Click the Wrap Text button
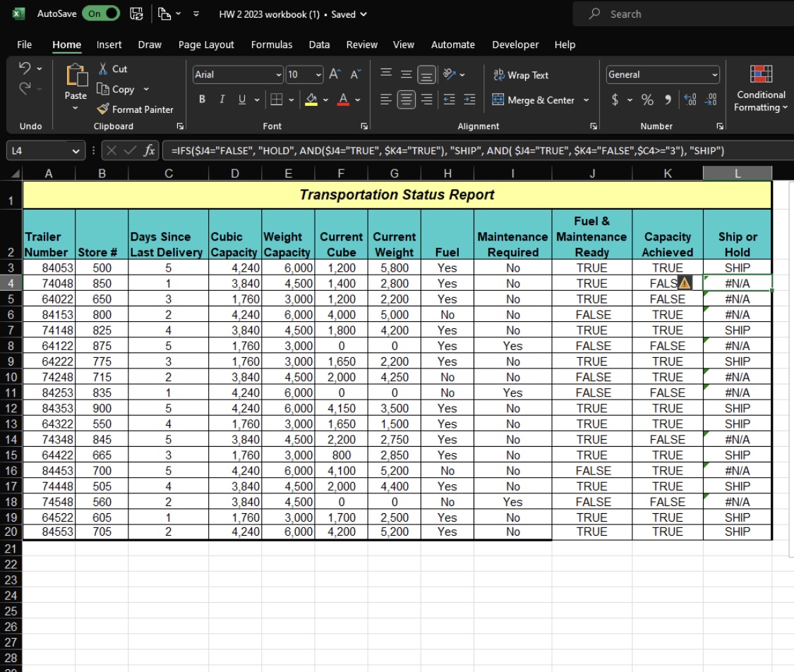This screenshot has width=794, height=672. [x=520, y=75]
